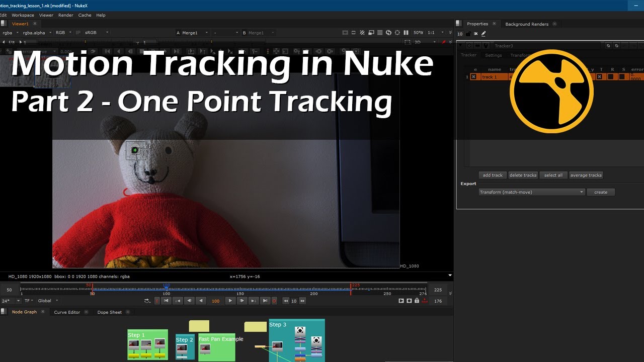Step back one frame
The height and width of the screenshot is (362, 644).
click(x=189, y=301)
